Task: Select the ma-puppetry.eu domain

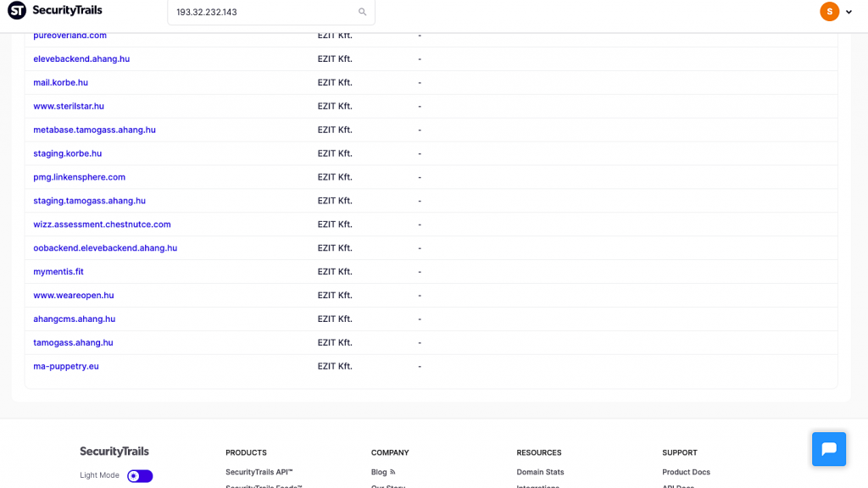Action: [x=66, y=366]
